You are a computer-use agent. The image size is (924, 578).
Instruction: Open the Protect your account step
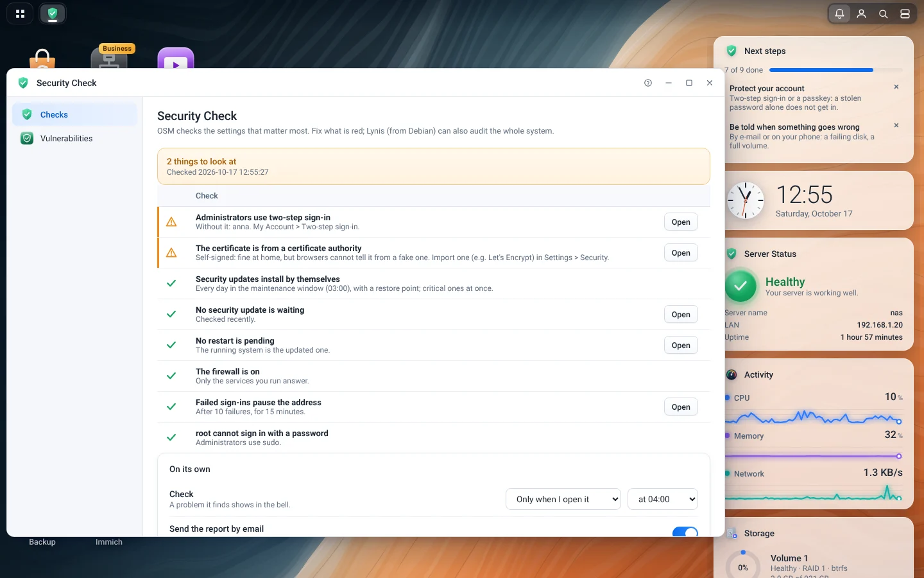click(807, 98)
